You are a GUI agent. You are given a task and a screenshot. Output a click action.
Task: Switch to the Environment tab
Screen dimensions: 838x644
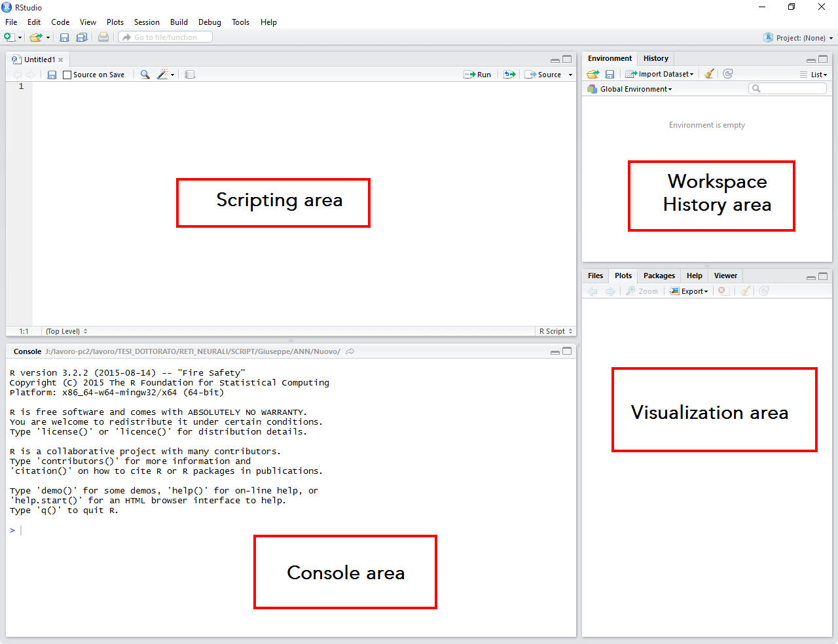pyautogui.click(x=610, y=58)
